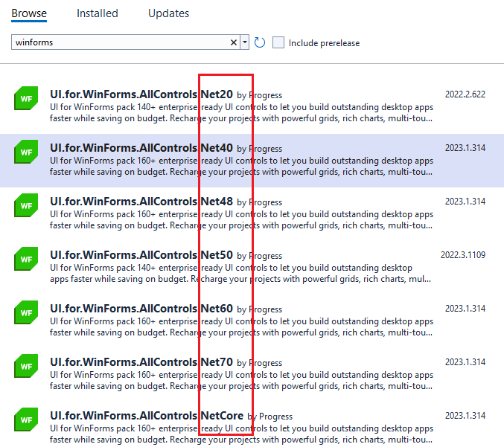The height and width of the screenshot is (447, 504).
Task: Clear the search box with the X
Action: (234, 42)
